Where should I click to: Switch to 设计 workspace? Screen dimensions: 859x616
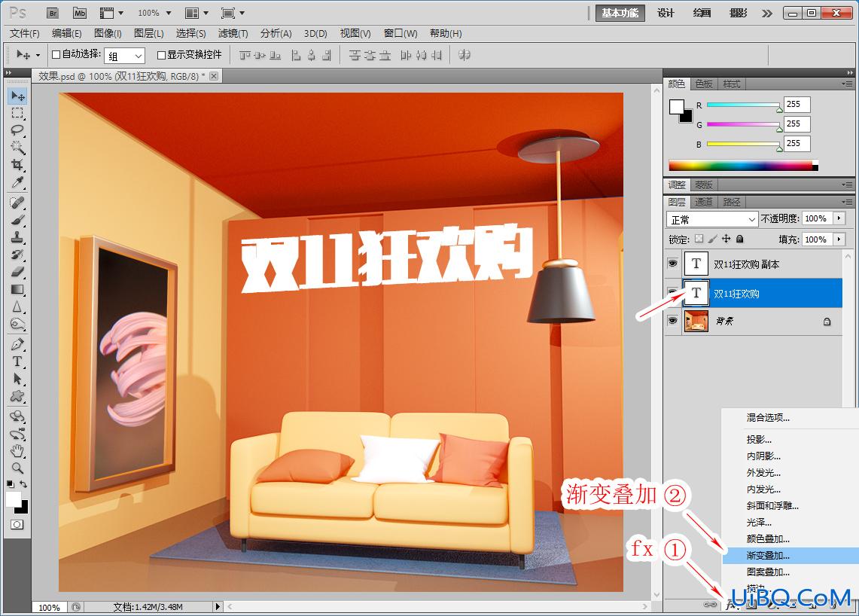pyautogui.click(x=666, y=13)
